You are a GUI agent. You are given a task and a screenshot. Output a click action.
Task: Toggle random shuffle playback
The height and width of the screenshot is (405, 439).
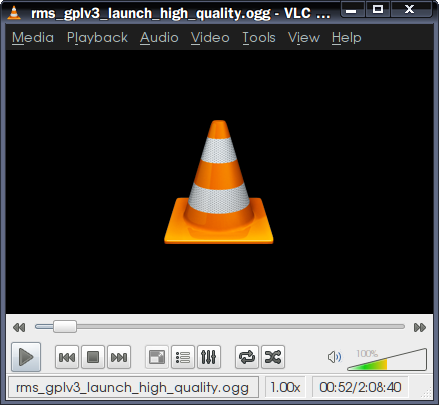pos(273,357)
